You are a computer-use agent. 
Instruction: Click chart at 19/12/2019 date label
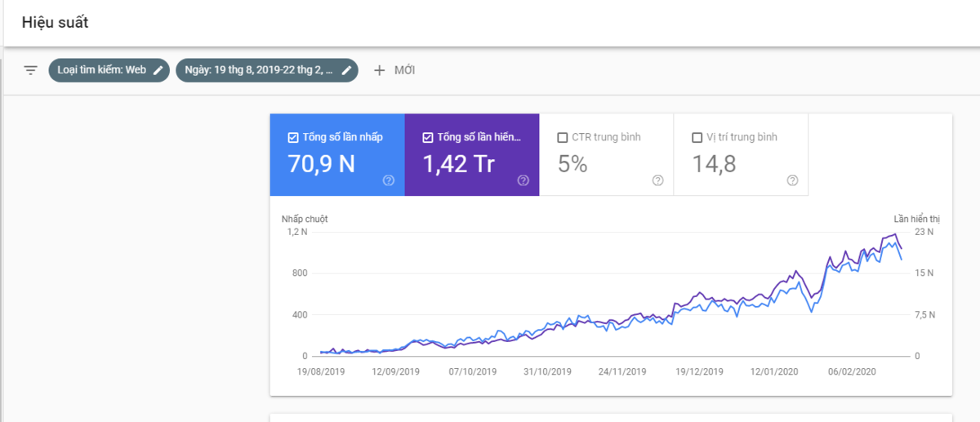699,371
